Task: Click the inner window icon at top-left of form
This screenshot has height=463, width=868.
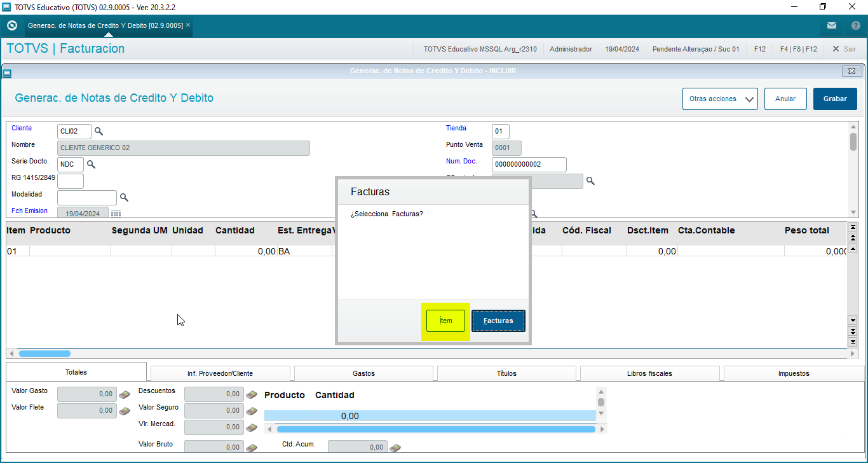Action: pyautogui.click(x=7, y=73)
